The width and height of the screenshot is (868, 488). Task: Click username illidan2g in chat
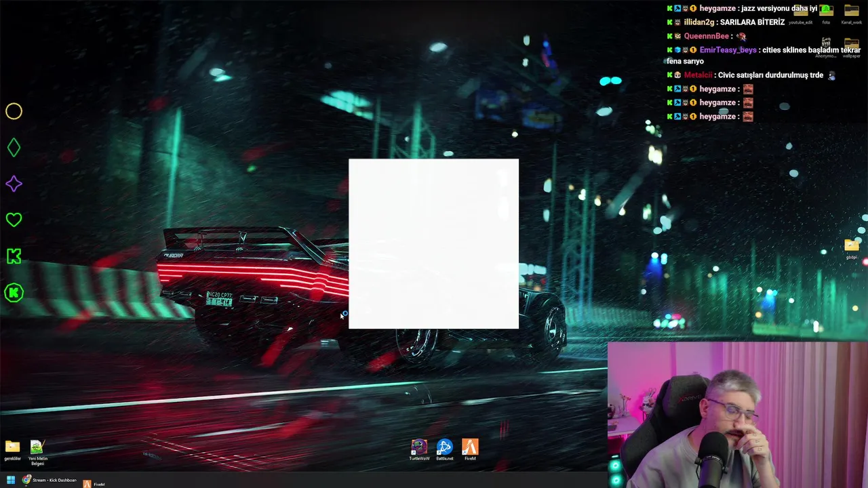point(698,22)
